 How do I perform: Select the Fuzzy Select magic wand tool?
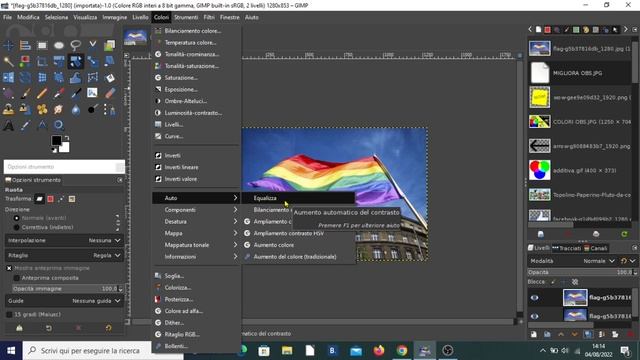8,62
